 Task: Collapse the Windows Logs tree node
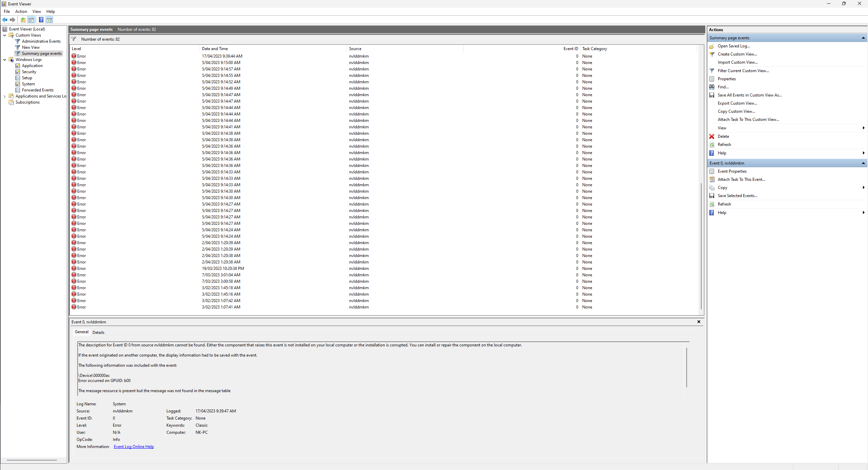(4, 60)
